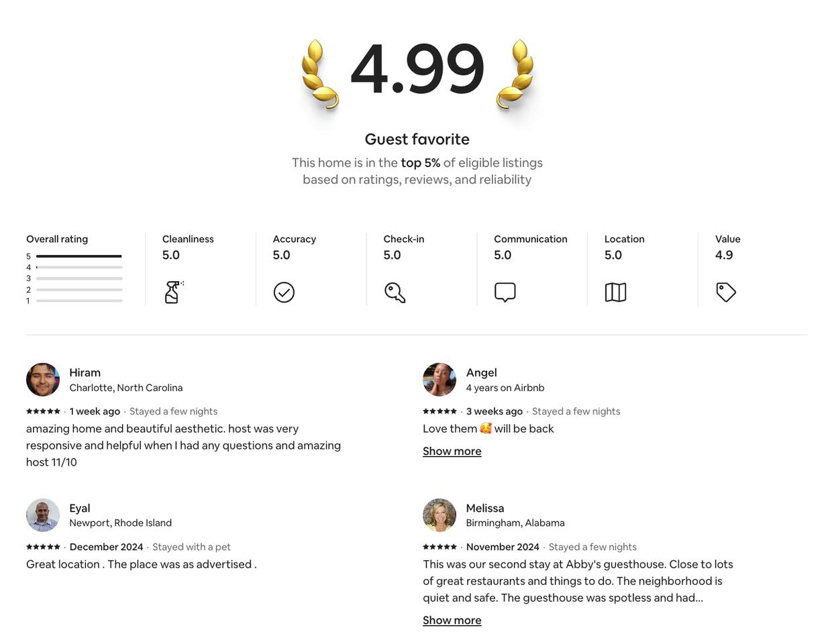Open Eyal's profile photo
Viewport: 834px width, 644px height.
pyautogui.click(x=43, y=515)
